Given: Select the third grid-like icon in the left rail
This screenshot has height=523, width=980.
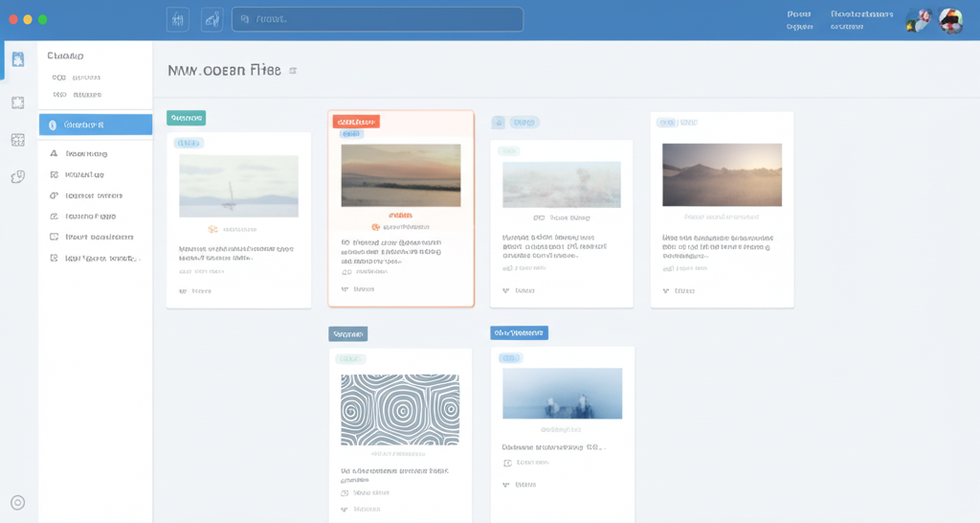Looking at the screenshot, I should 18,140.
